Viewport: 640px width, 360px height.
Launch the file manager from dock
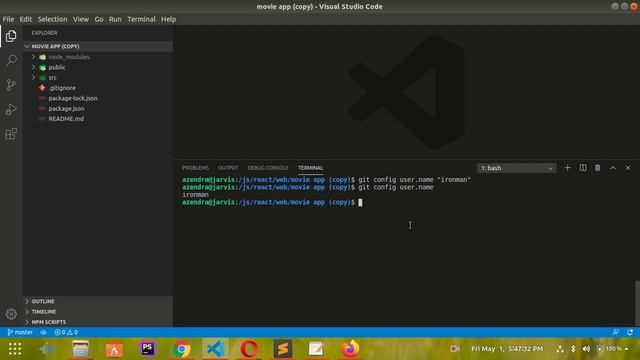click(80, 349)
